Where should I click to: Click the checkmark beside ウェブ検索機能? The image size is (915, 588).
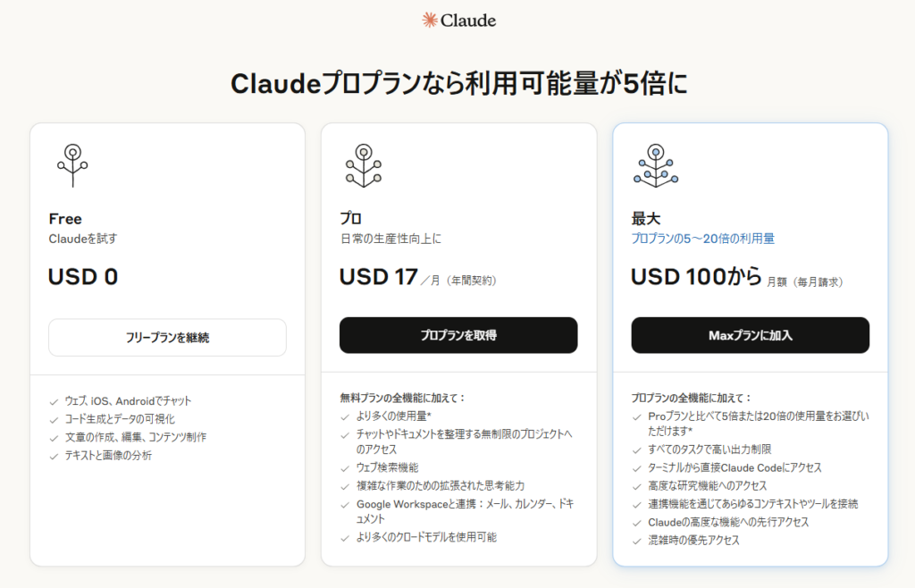345,468
